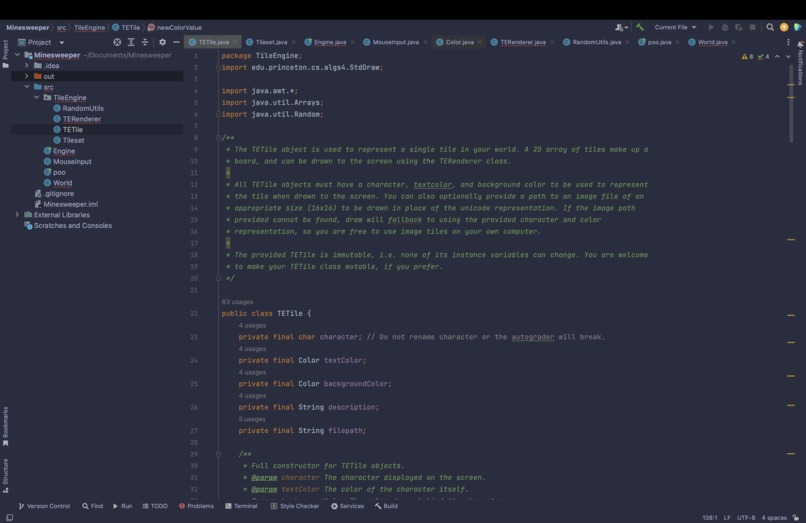Click Expand All icon in Project panel
The image size is (806, 523).
point(131,42)
